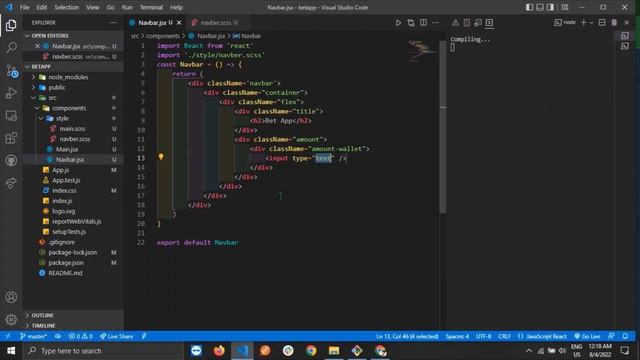Open the launch profile dropdown next to plus
This screenshot has width=640, height=360.
point(591,23)
